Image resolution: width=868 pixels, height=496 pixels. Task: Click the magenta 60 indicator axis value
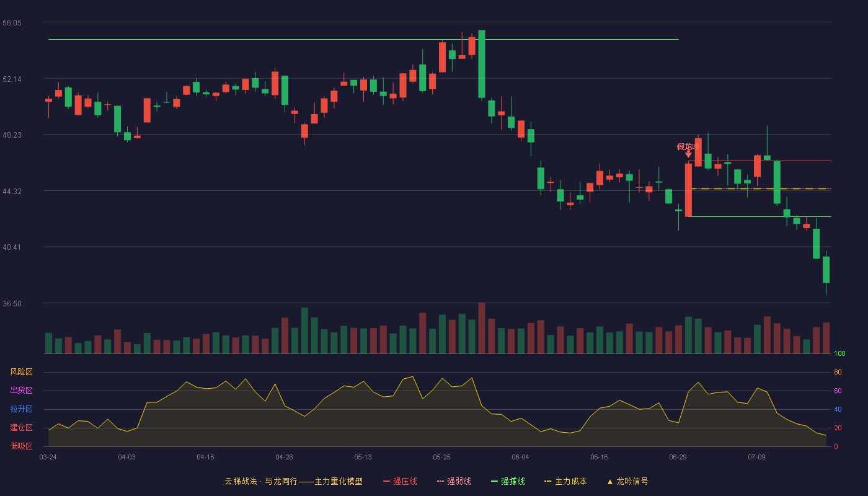click(x=838, y=391)
